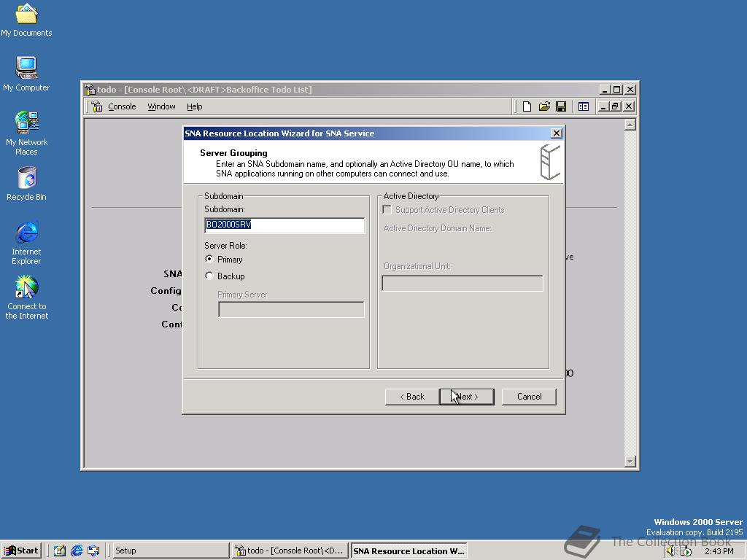Close the wizard with title bar X
Image resolution: width=747 pixels, height=560 pixels.
click(x=556, y=133)
